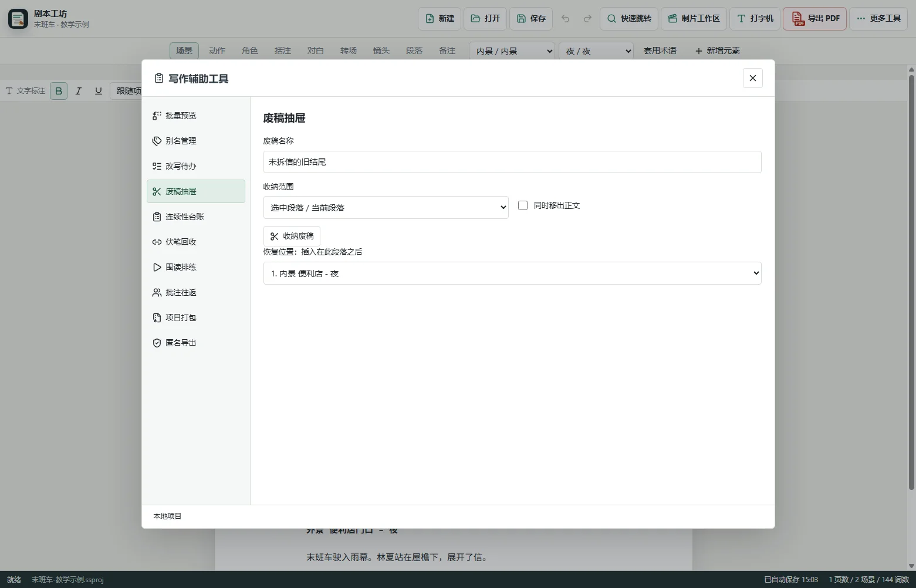
Task: Select 匿名导出 shield icon
Action: (x=157, y=343)
